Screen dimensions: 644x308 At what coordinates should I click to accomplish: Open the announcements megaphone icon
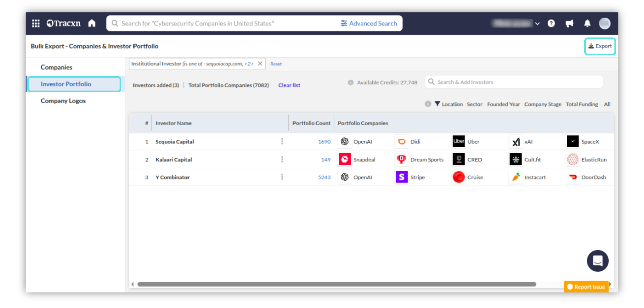569,23
